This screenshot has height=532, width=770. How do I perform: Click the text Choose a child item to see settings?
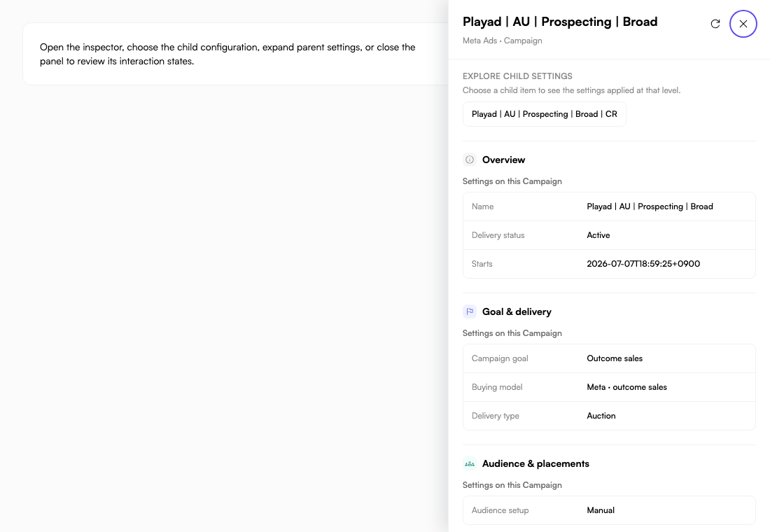pos(571,90)
